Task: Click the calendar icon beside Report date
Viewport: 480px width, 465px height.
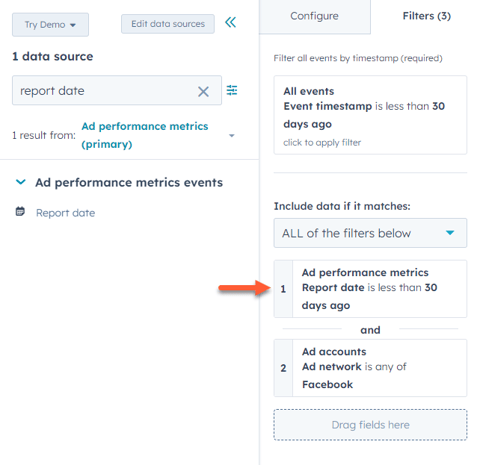Action: coord(20,212)
